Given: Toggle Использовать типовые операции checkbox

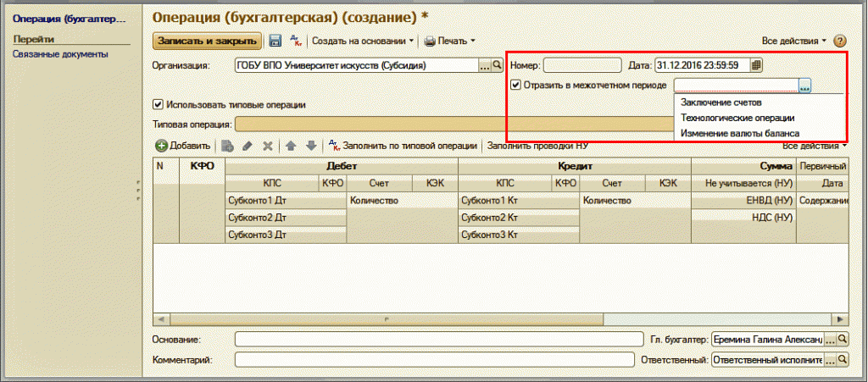Looking at the screenshot, I should (x=158, y=104).
